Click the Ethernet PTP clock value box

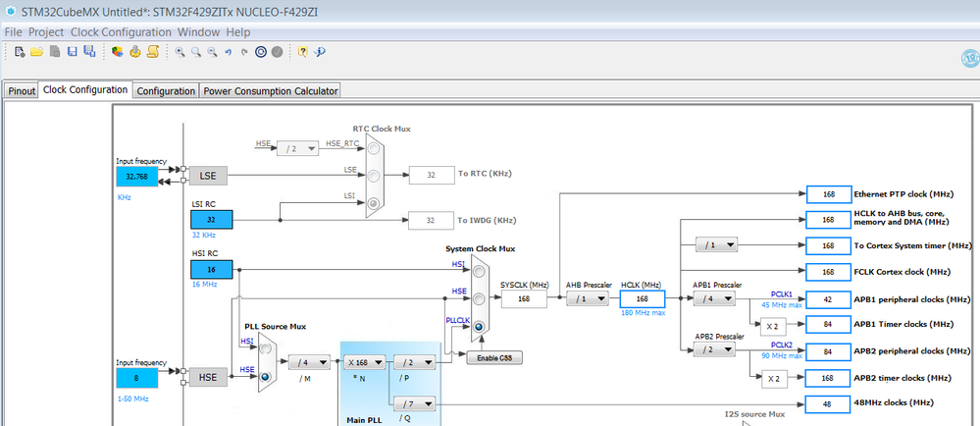(829, 194)
